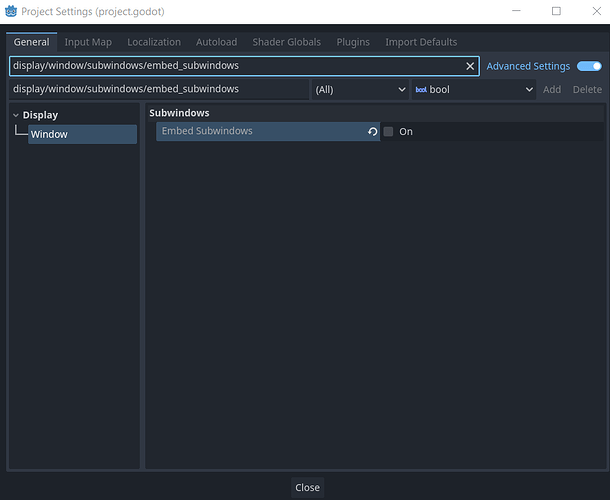Maximize the Project Settings window
The width and height of the screenshot is (610, 500).
pyautogui.click(x=556, y=11)
